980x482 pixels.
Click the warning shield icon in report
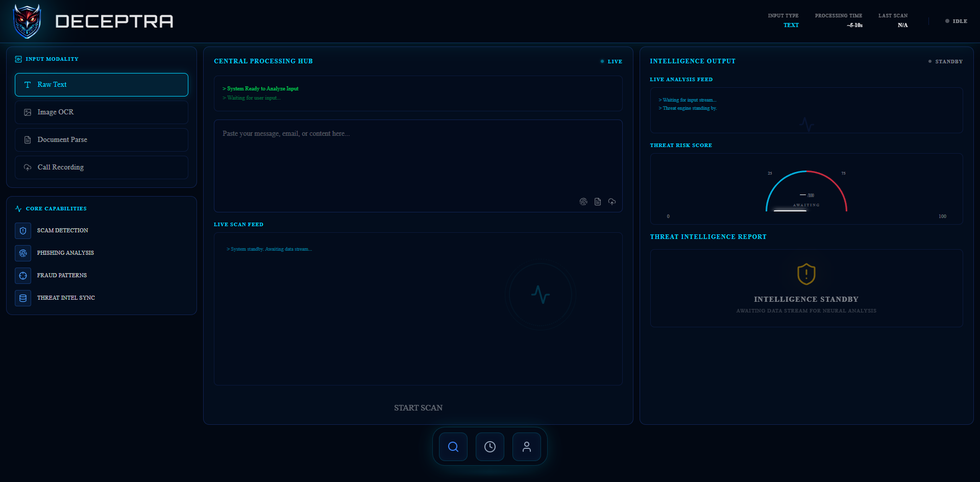[806, 274]
